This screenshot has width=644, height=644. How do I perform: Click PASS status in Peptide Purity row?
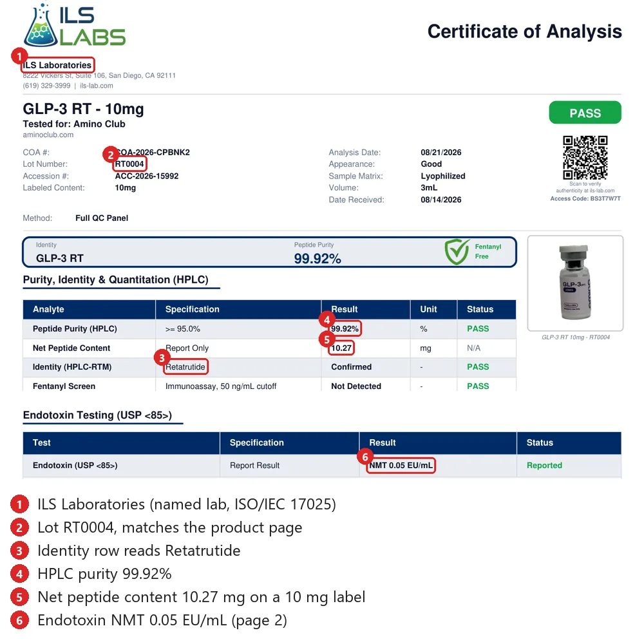[x=478, y=329]
